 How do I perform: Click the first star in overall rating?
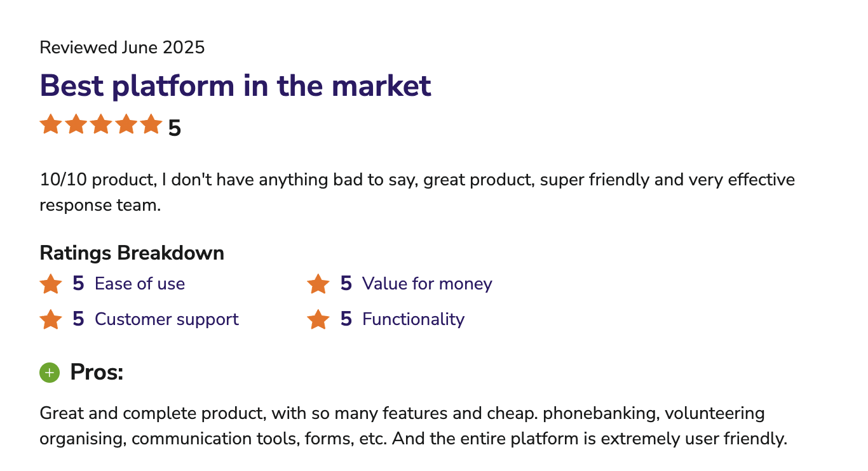pos(50,124)
